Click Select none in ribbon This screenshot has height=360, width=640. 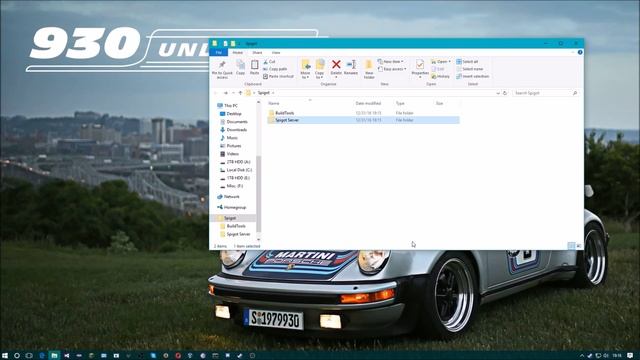coord(469,69)
